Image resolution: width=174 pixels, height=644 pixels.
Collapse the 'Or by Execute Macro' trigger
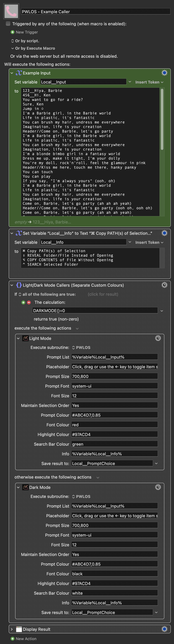[x=12, y=48]
